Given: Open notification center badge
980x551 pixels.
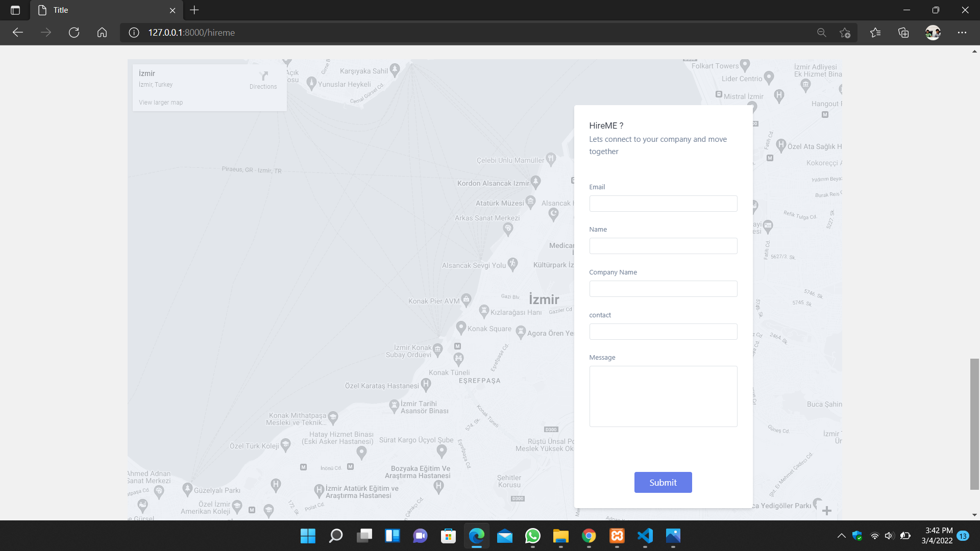Looking at the screenshot, I should pos(963,536).
